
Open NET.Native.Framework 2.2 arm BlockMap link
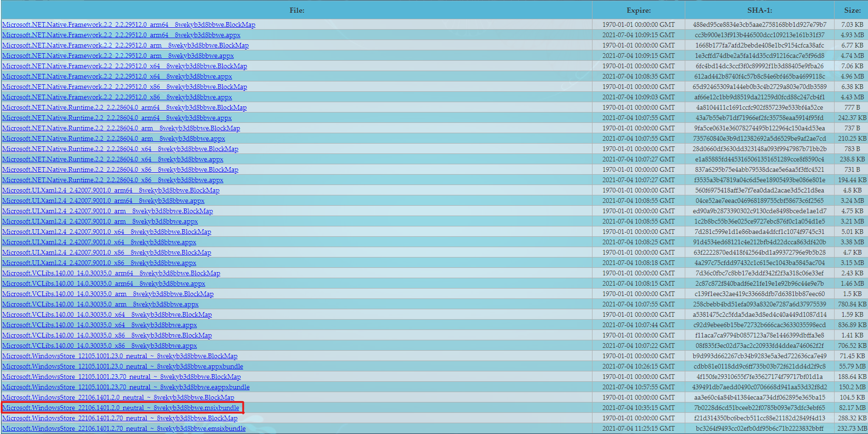click(x=125, y=45)
